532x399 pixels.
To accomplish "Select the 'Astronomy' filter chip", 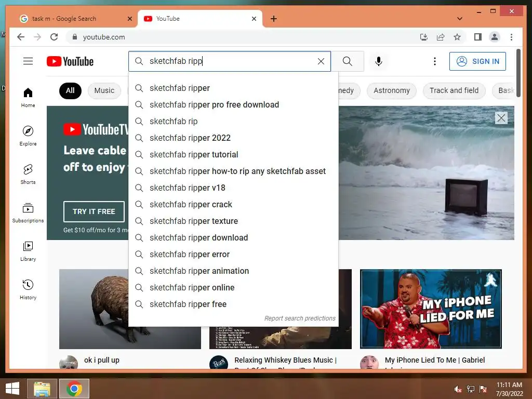I will pos(392,90).
